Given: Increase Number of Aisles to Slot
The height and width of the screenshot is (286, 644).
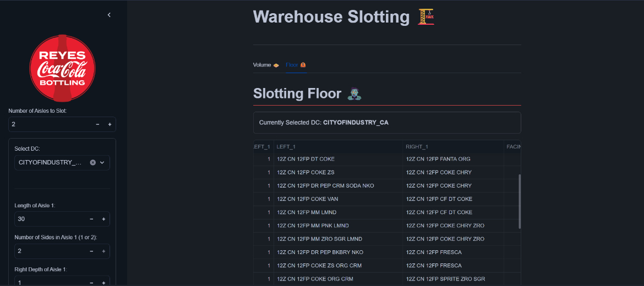Looking at the screenshot, I should (110, 124).
